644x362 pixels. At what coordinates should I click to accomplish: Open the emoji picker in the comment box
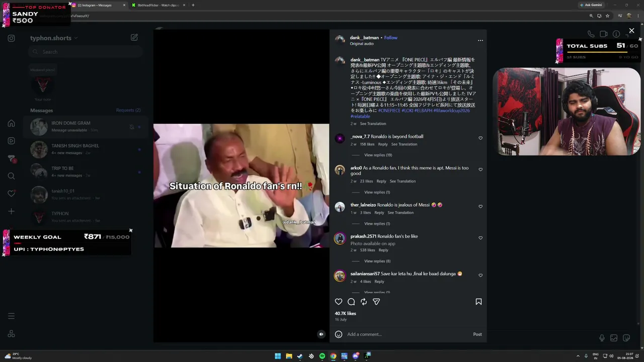[339, 334]
